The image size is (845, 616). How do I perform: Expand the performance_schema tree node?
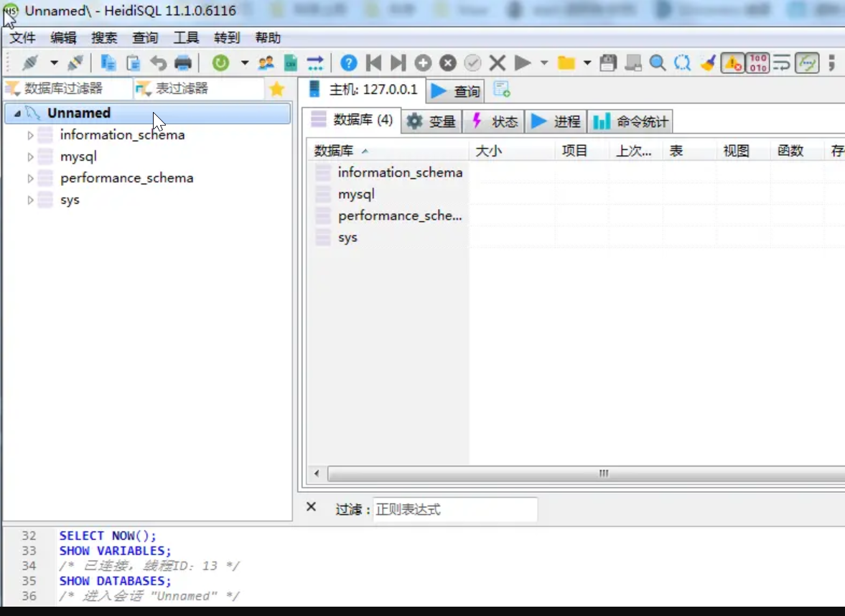pos(31,178)
